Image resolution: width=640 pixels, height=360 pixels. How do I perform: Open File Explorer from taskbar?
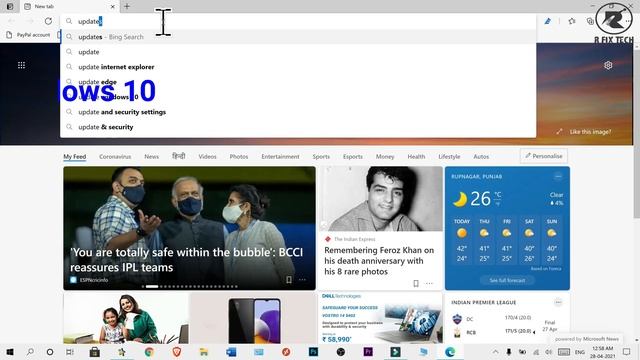point(204,352)
